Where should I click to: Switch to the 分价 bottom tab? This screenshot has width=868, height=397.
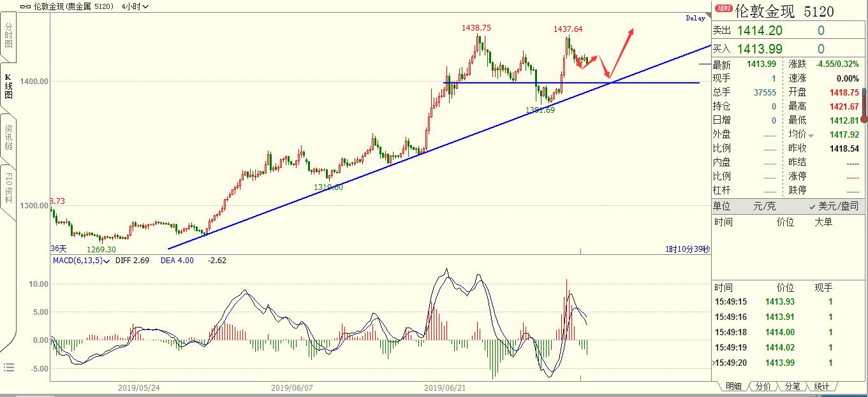[x=763, y=386]
